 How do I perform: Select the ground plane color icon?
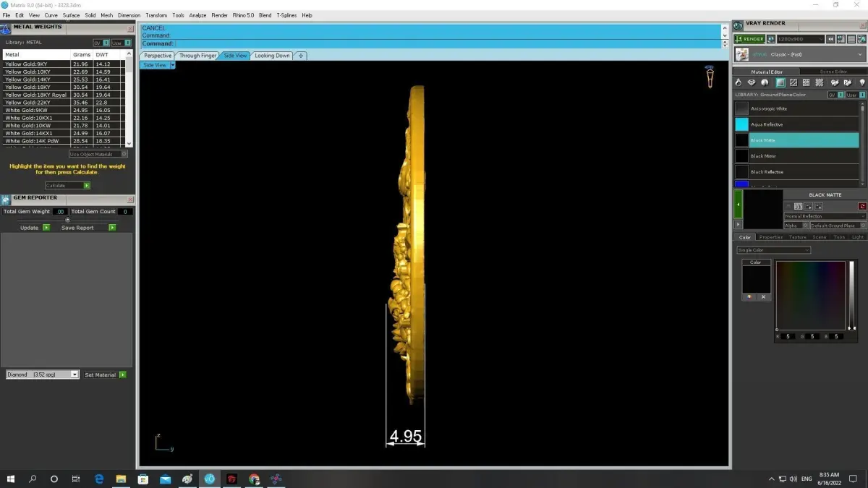pyautogui.click(x=780, y=82)
